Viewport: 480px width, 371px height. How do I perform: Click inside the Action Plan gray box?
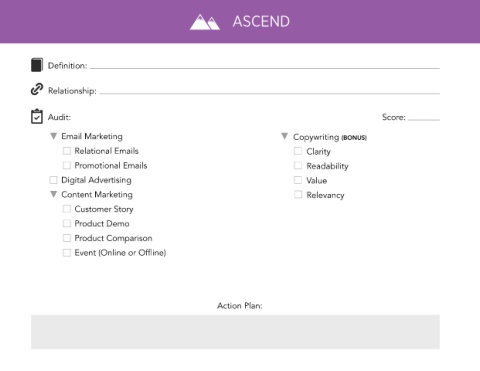coord(235,332)
